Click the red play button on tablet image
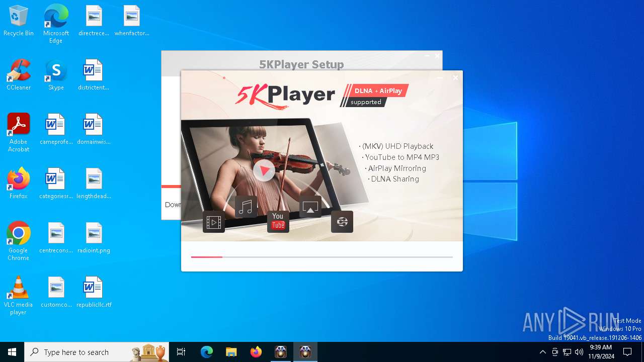Screen dimensions: 644x362 point(264,170)
